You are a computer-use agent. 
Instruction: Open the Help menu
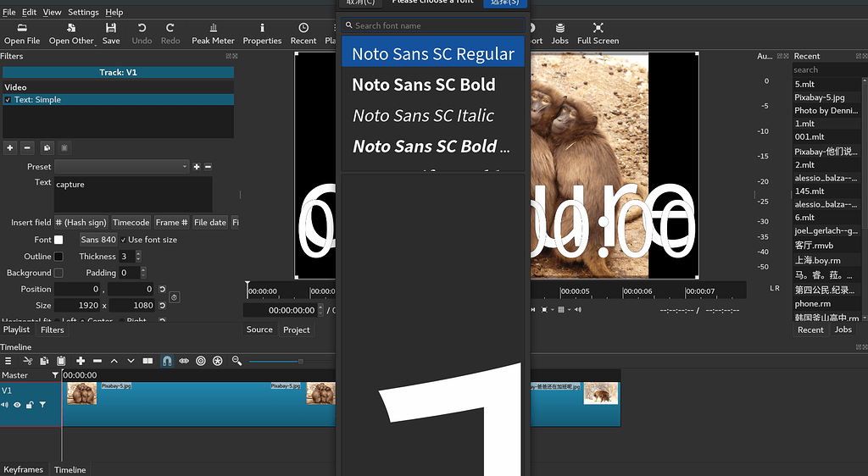tap(114, 12)
